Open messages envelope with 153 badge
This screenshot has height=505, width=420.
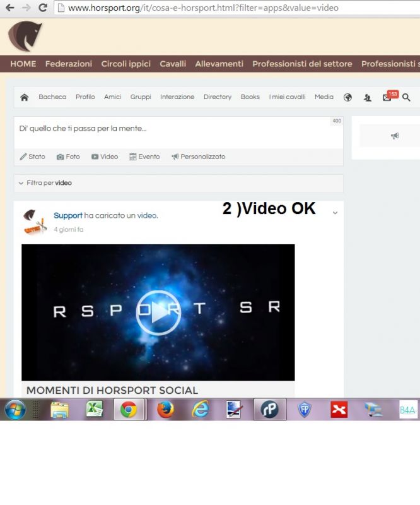coord(390,96)
